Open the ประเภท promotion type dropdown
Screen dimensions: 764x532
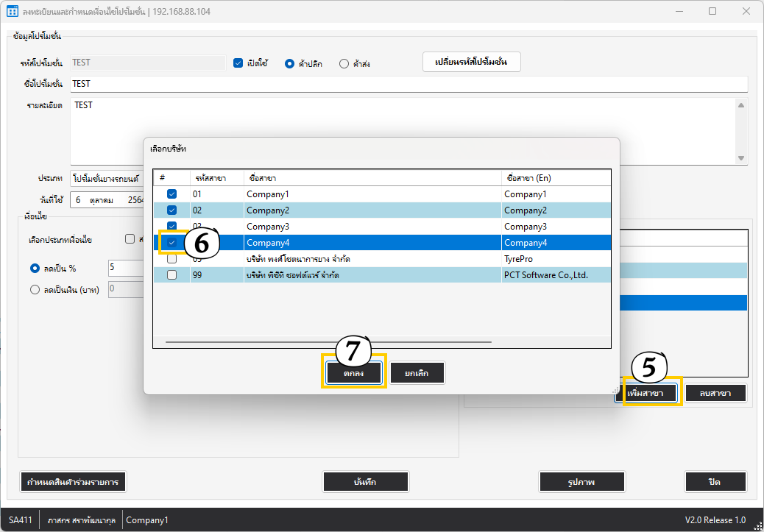105,179
